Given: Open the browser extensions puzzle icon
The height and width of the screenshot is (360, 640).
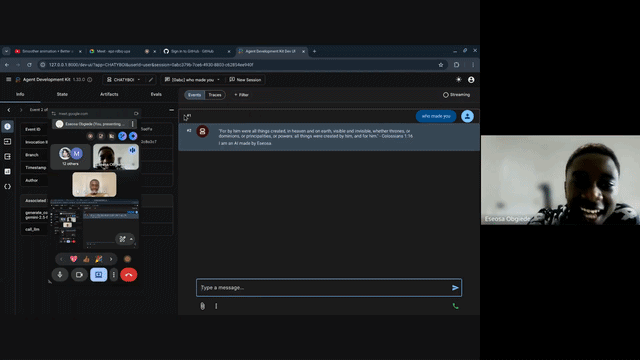Looking at the screenshot, I should tap(457, 65).
